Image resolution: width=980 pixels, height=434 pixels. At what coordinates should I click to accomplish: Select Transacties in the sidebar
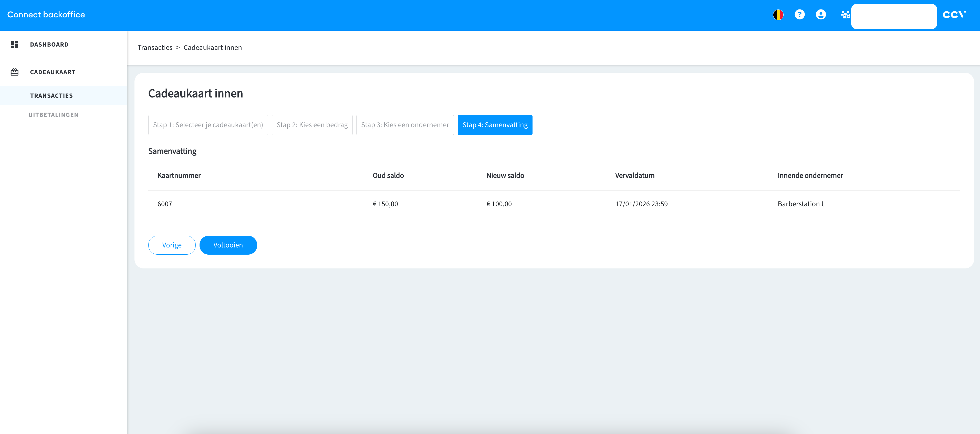coord(51,96)
